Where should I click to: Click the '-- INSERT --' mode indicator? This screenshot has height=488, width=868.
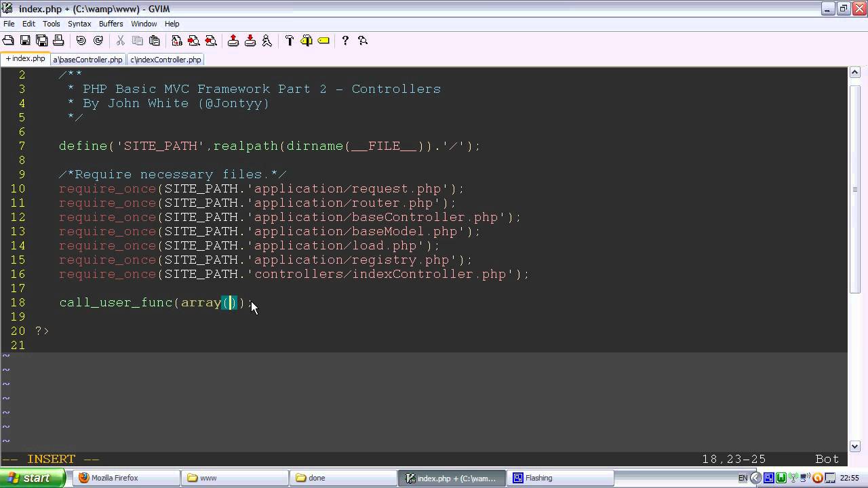tap(51, 459)
